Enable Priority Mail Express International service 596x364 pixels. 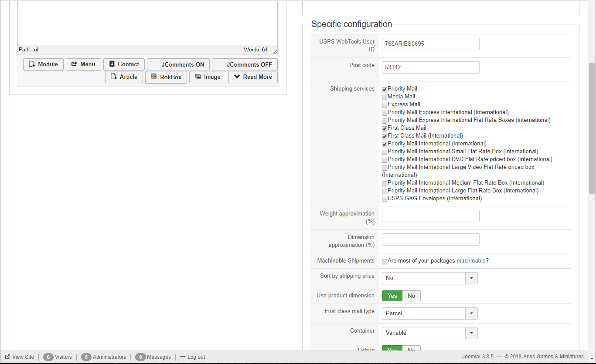(x=385, y=113)
